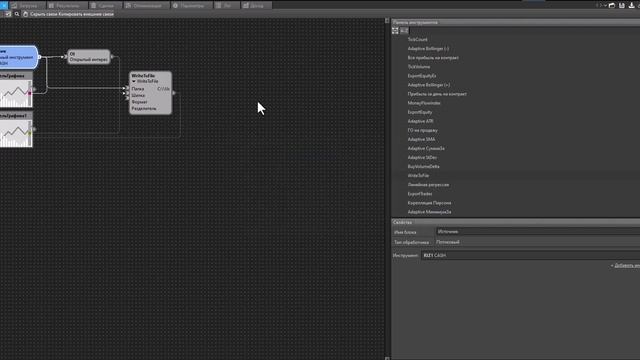Click the Добавить link in properties
This screenshot has height=360, width=640.
tap(627, 266)
